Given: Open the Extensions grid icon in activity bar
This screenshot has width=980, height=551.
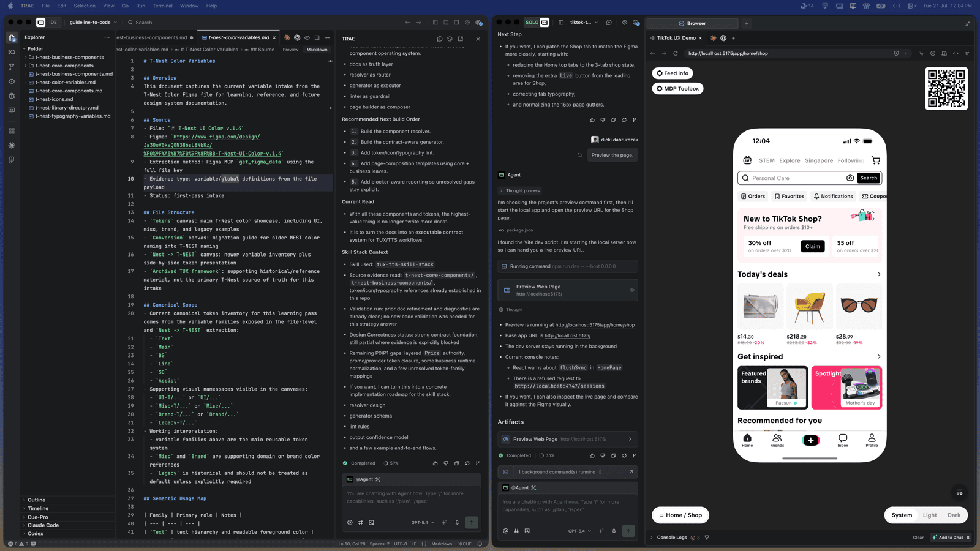Looking at the screenshot, I should tap(12, 131).
